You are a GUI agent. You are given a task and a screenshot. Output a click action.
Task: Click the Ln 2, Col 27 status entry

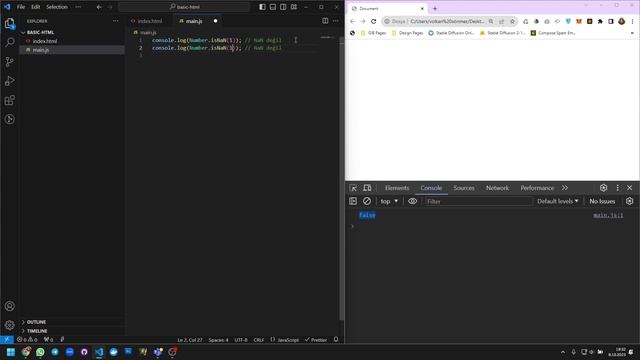190,340
